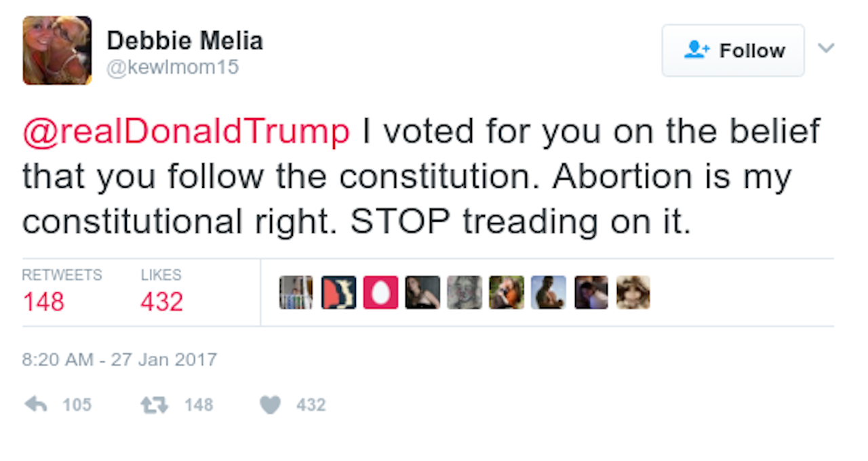Open the 8:20 AM - 27 Jan 2017 timestamp
The height and width of the screenshot is (461, 868).
point(119,359)
